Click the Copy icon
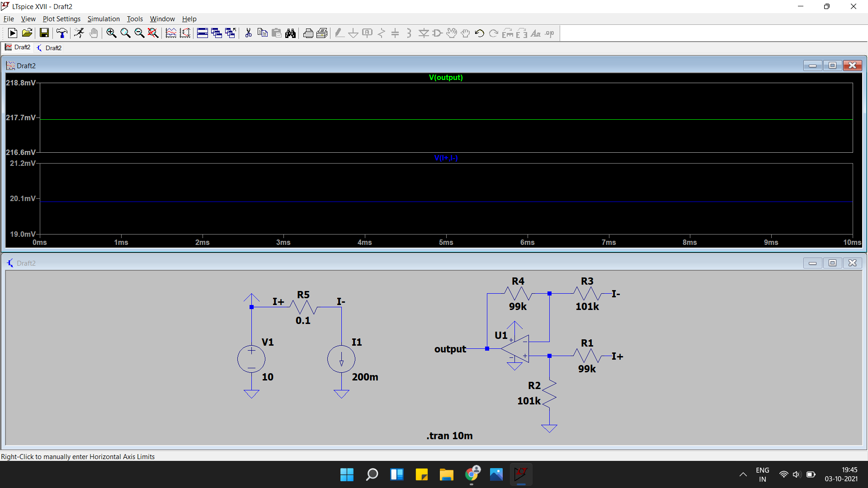 point(262,33)
